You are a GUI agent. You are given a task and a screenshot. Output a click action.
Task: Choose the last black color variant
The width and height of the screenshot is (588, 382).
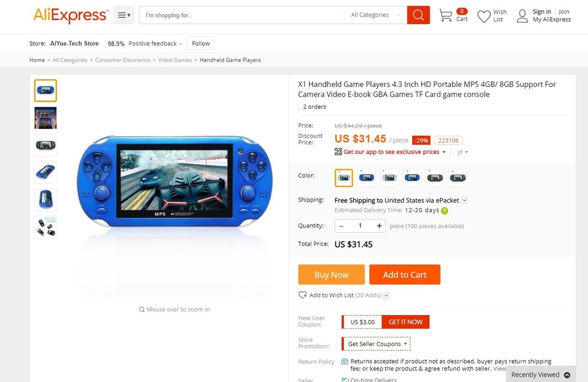(457, 177)
